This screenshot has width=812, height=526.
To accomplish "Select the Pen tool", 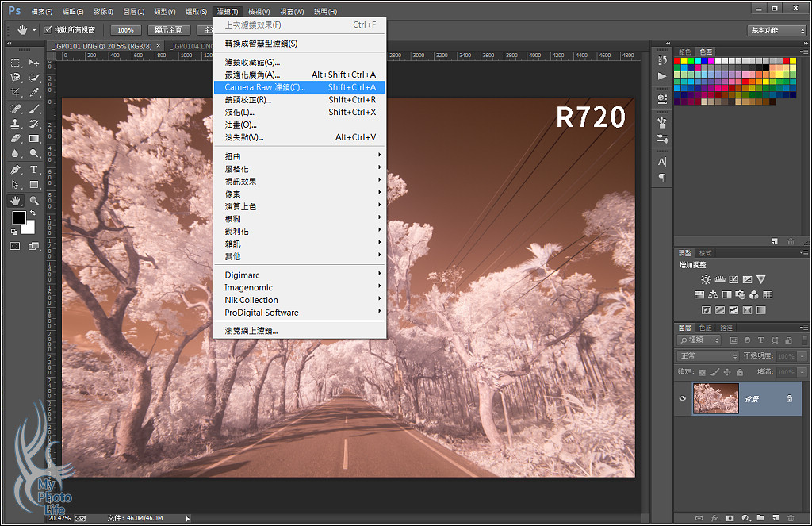I will pyautogui.click(x=16, y=170).
